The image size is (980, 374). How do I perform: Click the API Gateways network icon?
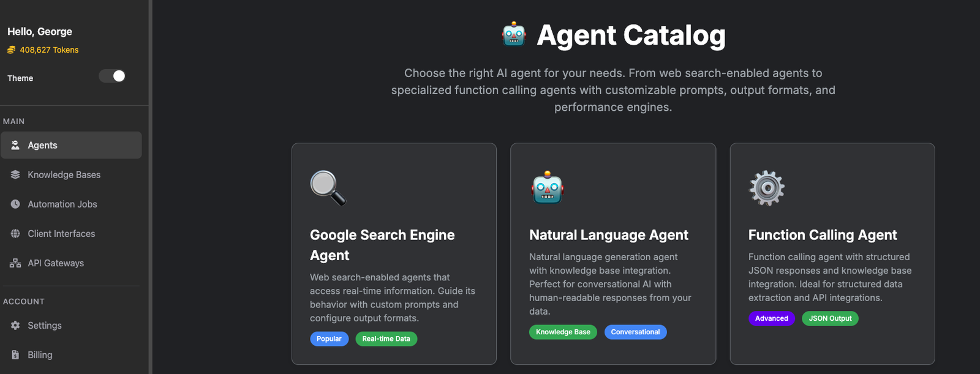click(15, 263)
